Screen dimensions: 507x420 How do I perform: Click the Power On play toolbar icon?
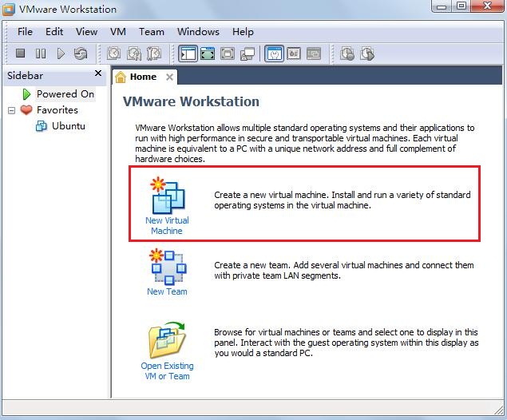pyautogui.click(x=61, y=53)
